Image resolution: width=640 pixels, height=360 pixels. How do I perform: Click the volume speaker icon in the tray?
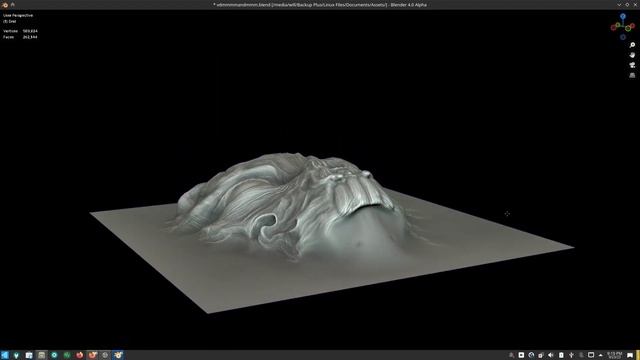[x=551, y=355]
